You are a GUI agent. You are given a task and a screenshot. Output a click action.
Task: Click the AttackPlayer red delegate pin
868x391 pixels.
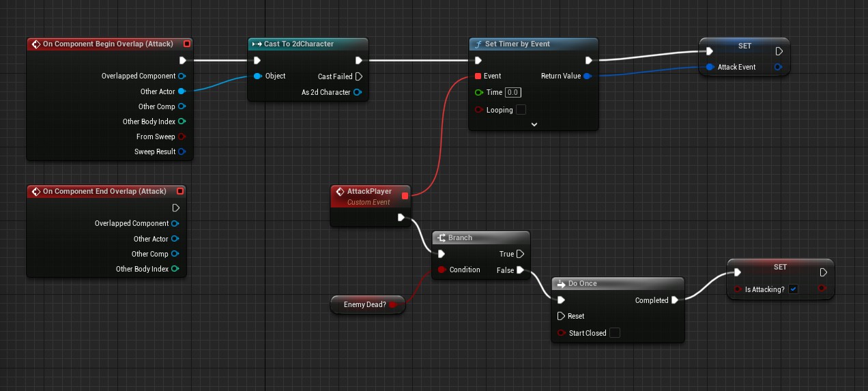pos(405,196)
